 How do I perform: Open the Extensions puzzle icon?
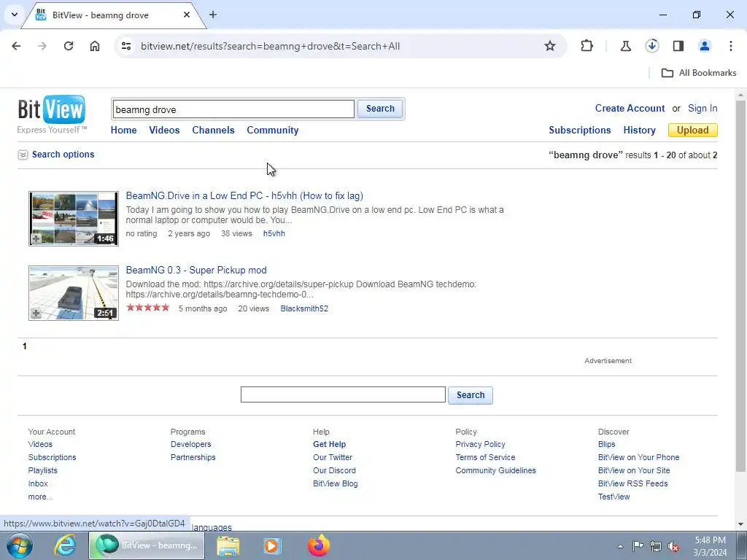587,46
